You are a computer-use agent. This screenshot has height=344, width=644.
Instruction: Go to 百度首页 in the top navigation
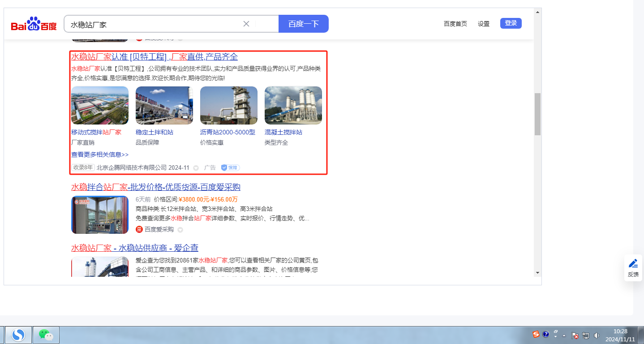[x=455, y=24]
